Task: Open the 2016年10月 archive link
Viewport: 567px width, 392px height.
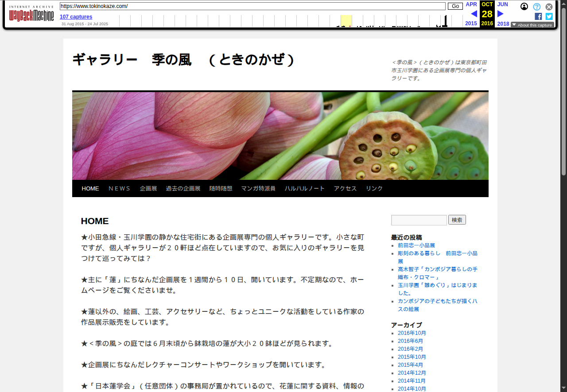Action: click(412, 333)
